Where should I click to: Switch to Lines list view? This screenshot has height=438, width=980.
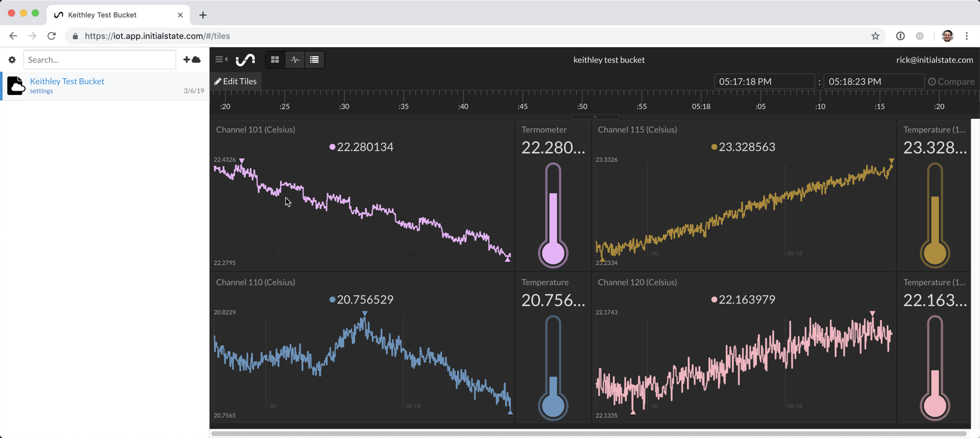[315, 60]
